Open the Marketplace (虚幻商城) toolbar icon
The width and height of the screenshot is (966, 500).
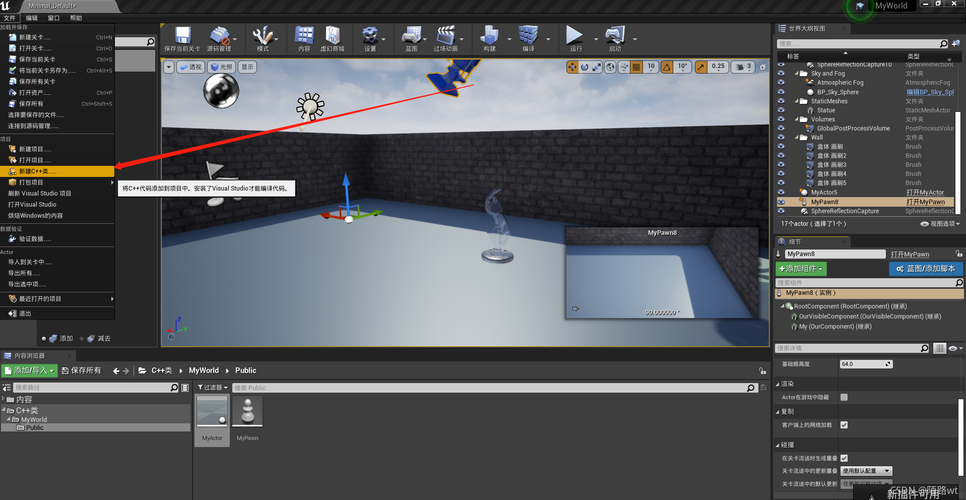pyautogui.click(x=333, y=34)
